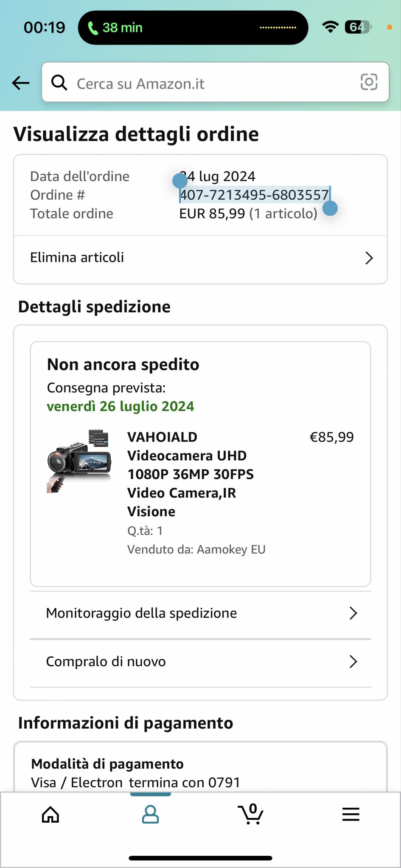This screenshot has height=868, width=401.
Task: Open the shopping cart icon
Action: click(x=250, y=814)
